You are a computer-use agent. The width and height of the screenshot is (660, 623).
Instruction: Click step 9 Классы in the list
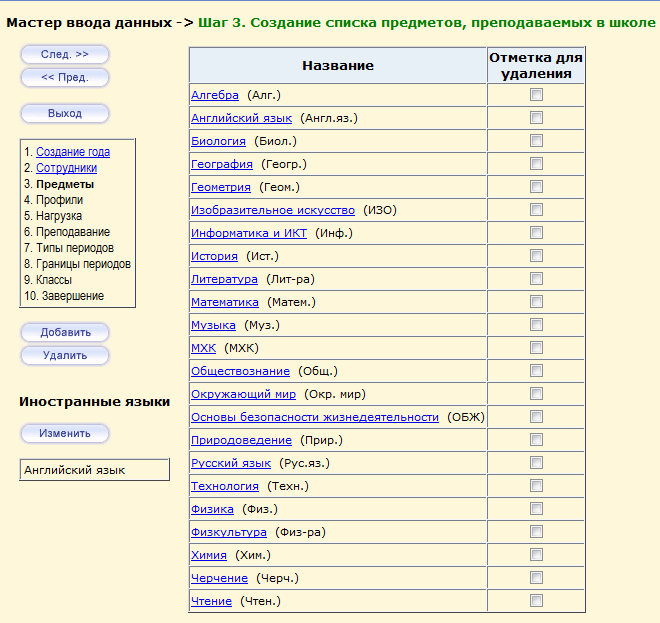click(54, 280)
